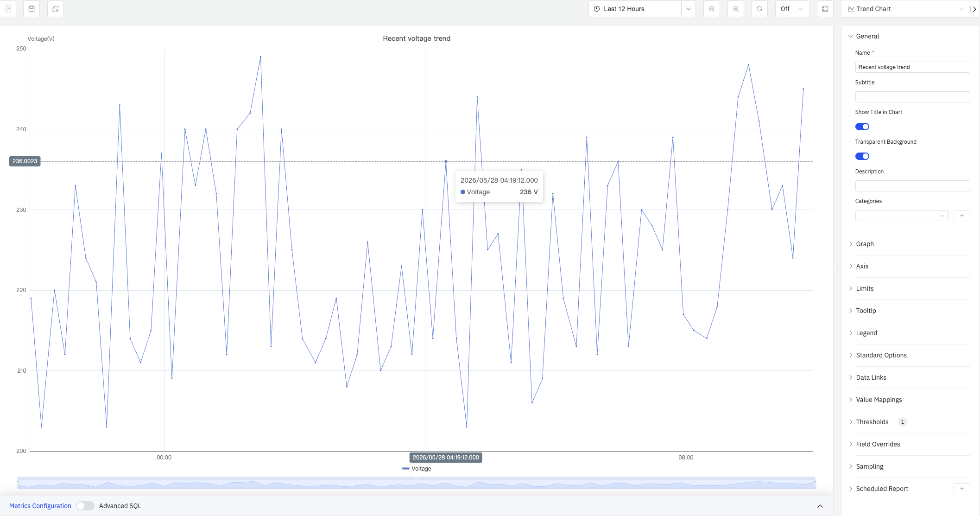Zoom in time range magnifier icon
The height and width of the screenshot is (516, 980).
(736, 9)
